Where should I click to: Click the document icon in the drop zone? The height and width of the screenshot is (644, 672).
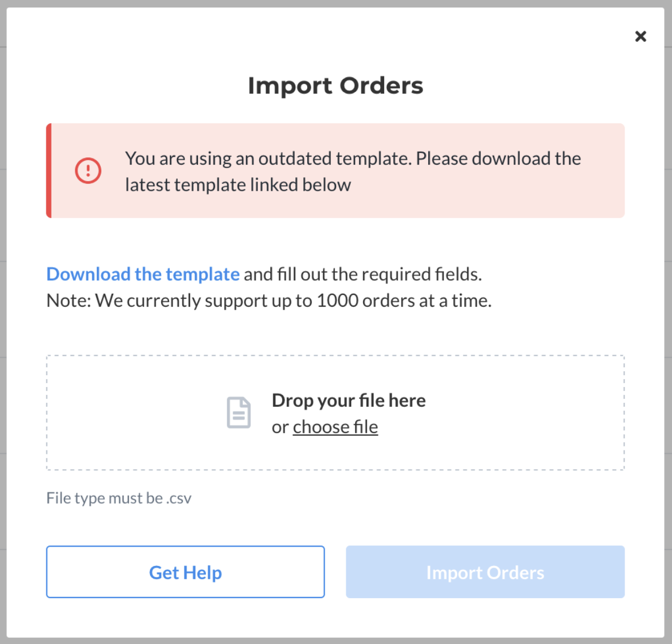239,413
